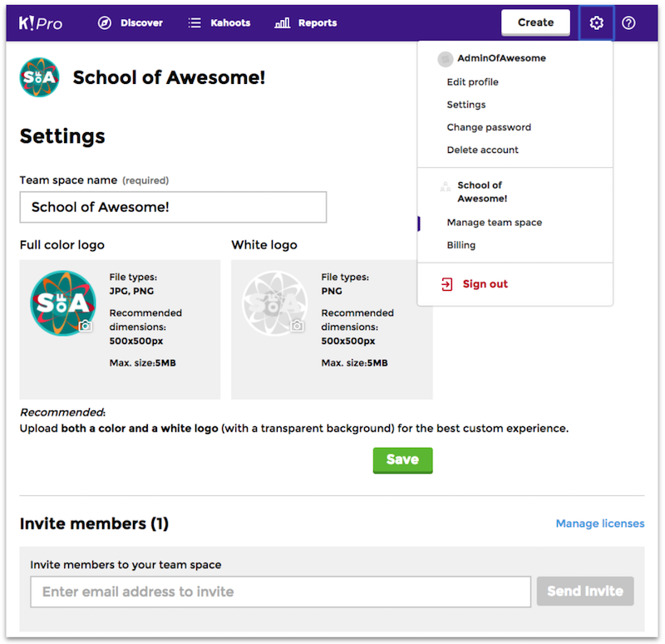Open the Manage licenses link
The width and height of the screenshot is (665, 644).
click(x=599, y=524)
